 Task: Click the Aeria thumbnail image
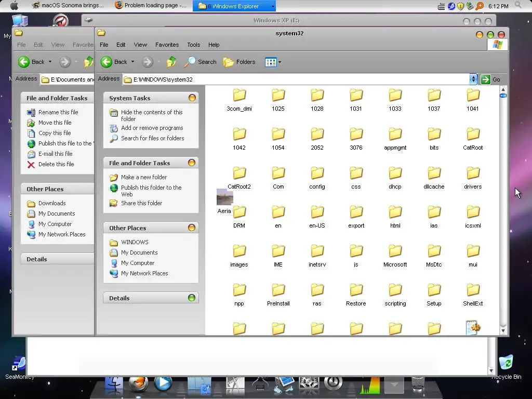tap(224, 197)
